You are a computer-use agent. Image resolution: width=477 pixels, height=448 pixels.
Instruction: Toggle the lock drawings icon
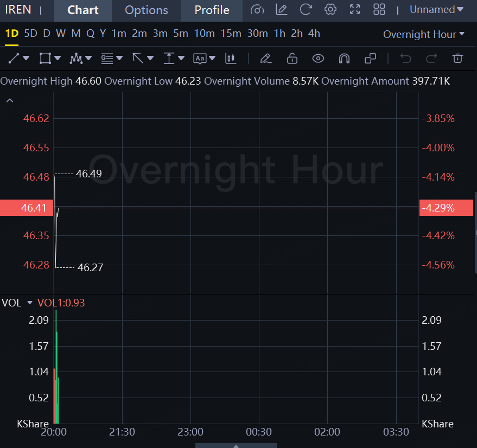coord(292,58)
